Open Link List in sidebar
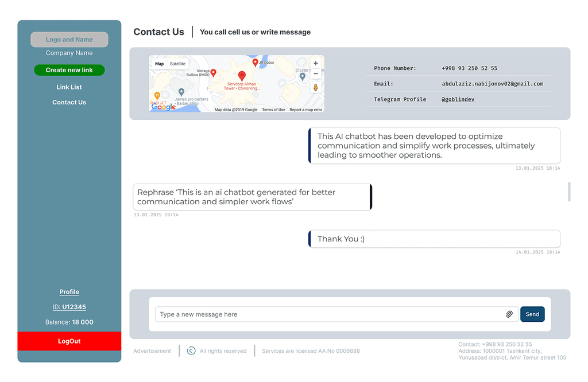The width and height of the screenshot is (588, 382). click(69, 87)
